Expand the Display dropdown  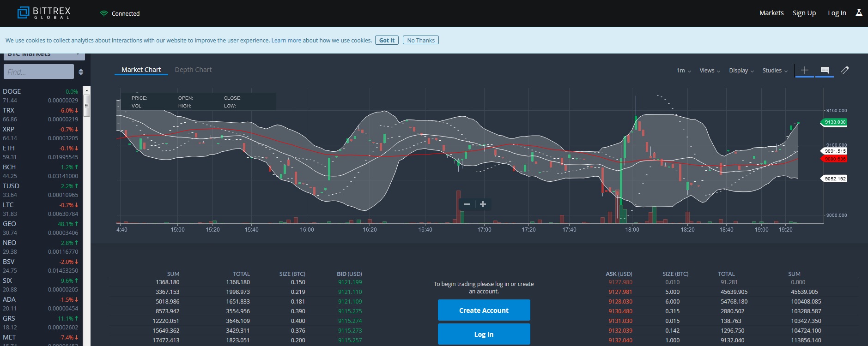[741, 71]
